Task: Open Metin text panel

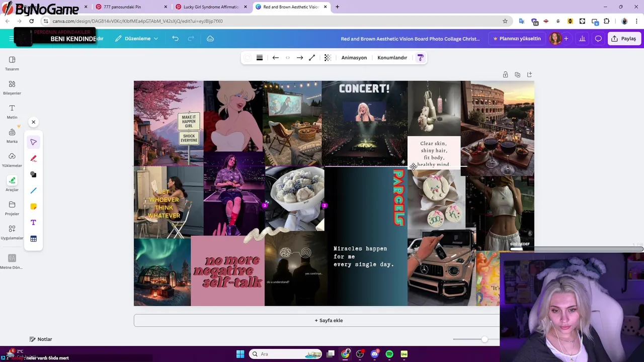Action: click(x=12, y=112)
